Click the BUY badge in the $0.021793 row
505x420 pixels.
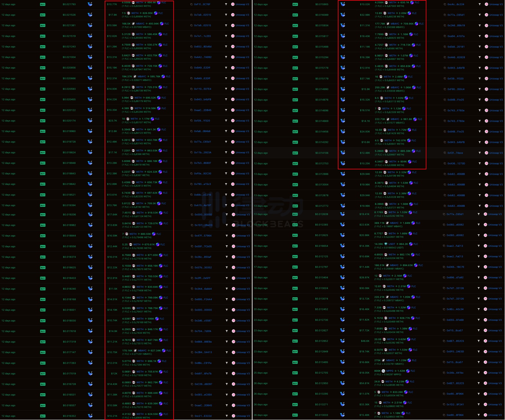[43, 5]
